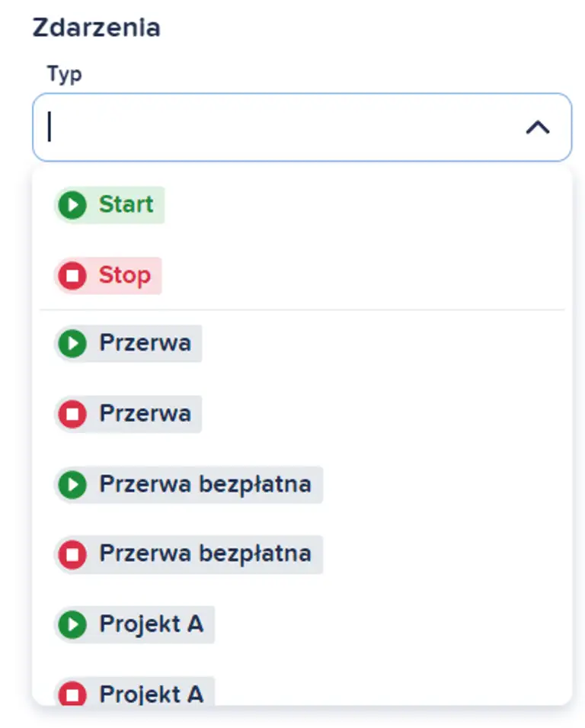Image resolution: width=585 pixels, height=728 pixels.
Task: Select green Projekt A start entry
Action: click(152, 625)
